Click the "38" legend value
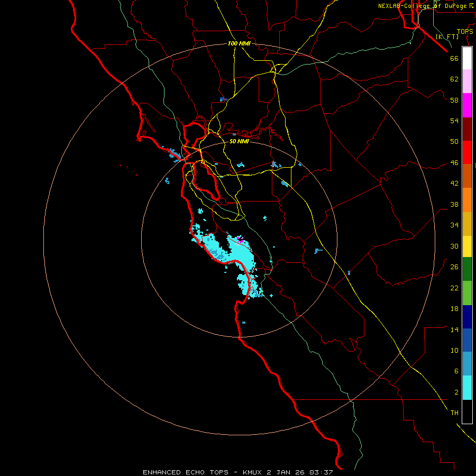 (x=454, y=204)
